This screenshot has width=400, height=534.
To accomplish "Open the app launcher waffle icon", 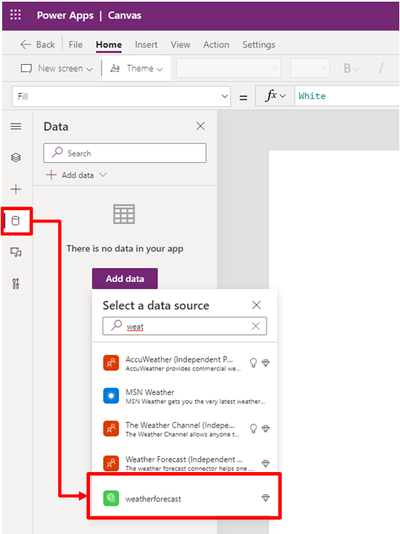I will tap(15, 15).
